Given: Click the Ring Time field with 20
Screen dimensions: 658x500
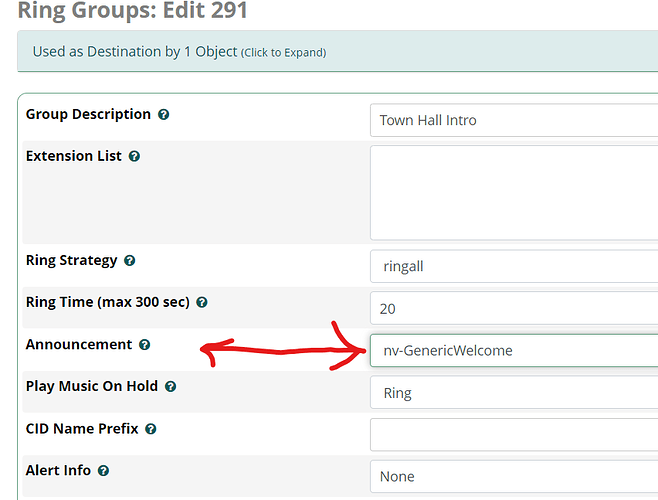Looking at the screenshot, I should (514, 309).
